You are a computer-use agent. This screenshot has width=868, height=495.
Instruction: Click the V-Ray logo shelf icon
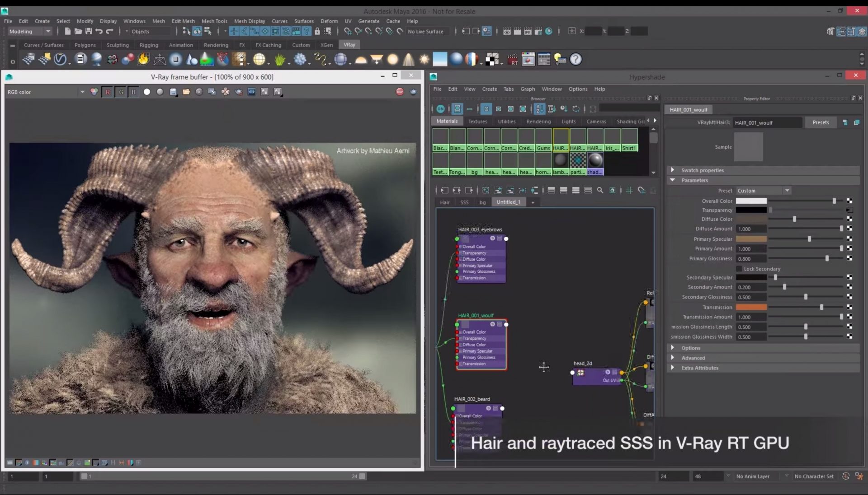coord(60,59)
